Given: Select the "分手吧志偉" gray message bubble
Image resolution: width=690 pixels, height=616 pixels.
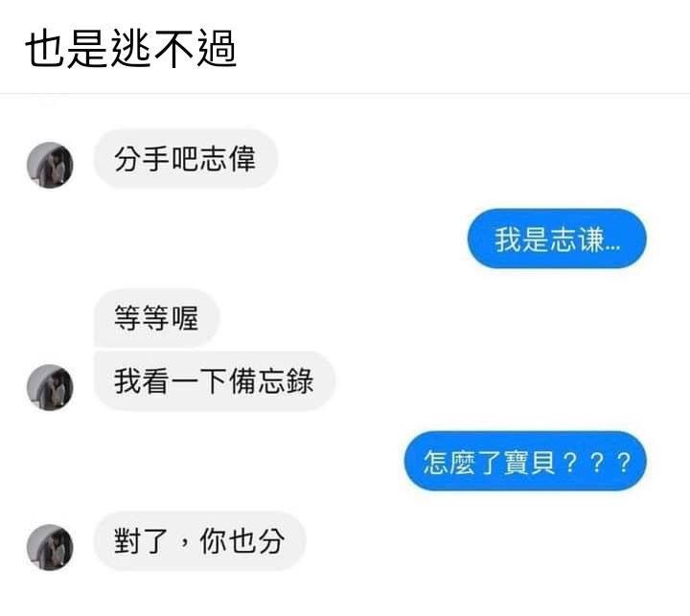Looking at the screenshot, I should [x=185, y=159].
